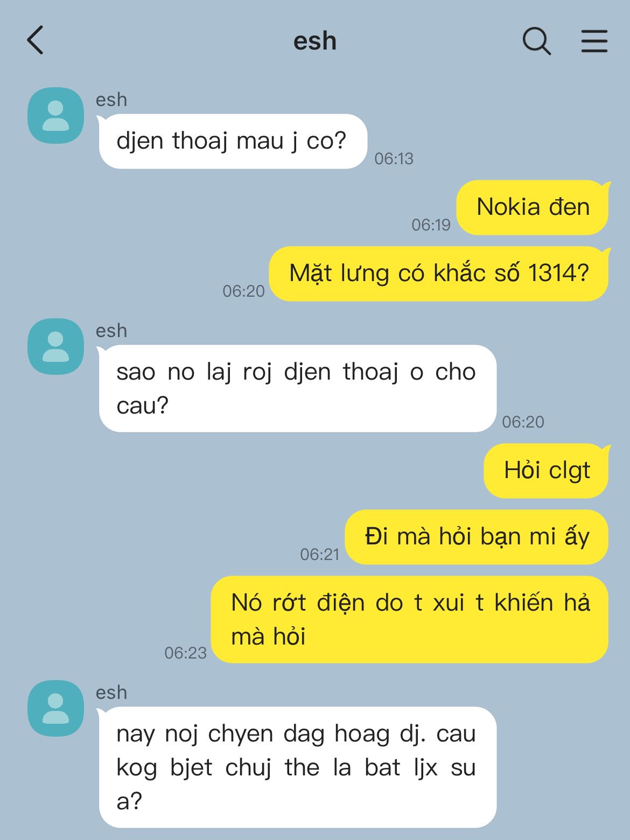The width and height of the screenshot is (630, 840).
Task: Open the search magnifier icon
Action: pos(537,41)
